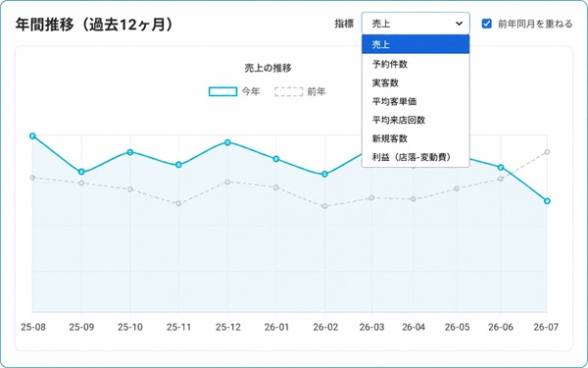
Task: Choose 実客数 from the metric list
Action: tap(416, 82)
